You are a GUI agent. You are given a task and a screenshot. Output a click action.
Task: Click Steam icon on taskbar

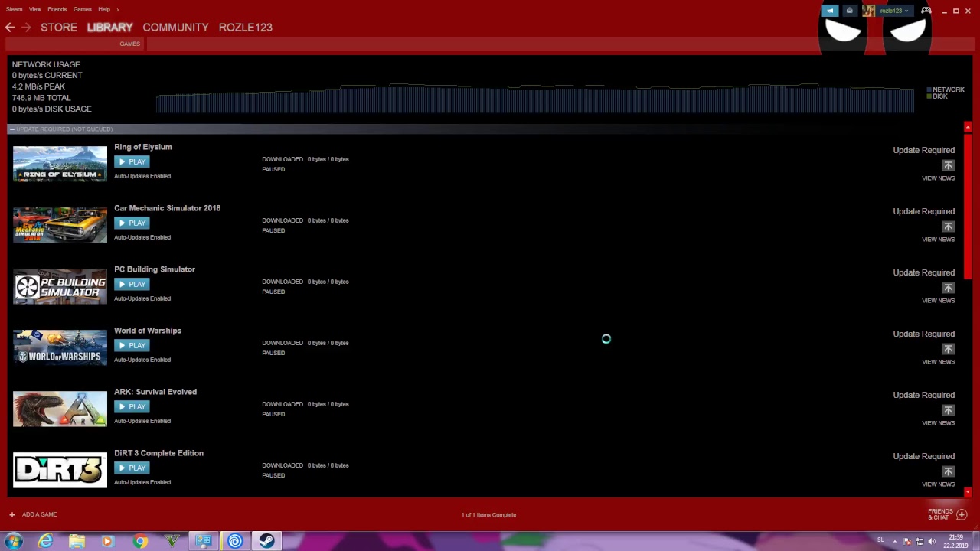(x=266, y=541)
